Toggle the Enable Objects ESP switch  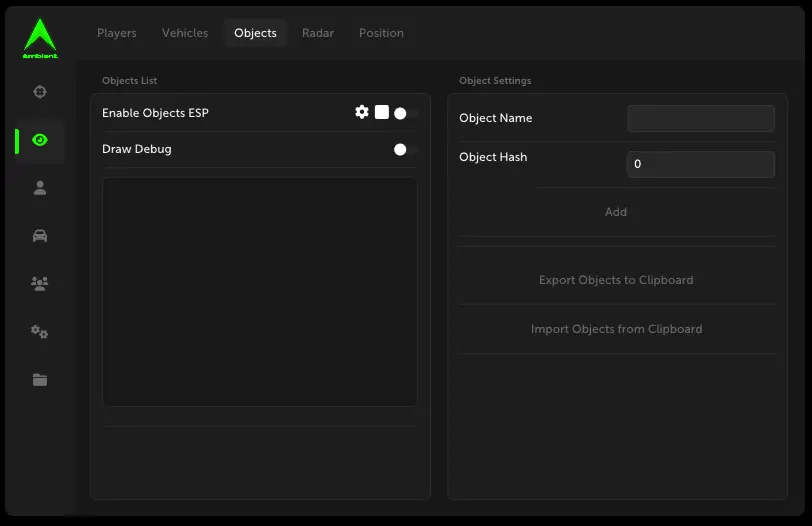405,113
